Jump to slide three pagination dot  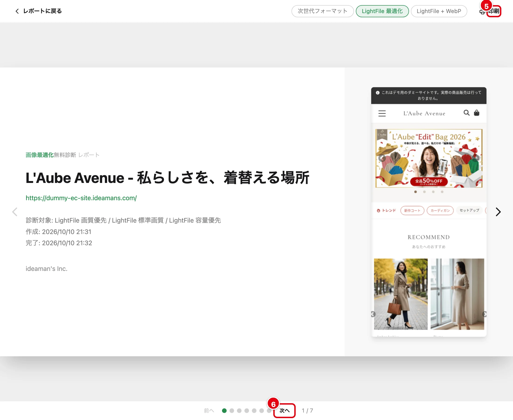pos(239,411)
